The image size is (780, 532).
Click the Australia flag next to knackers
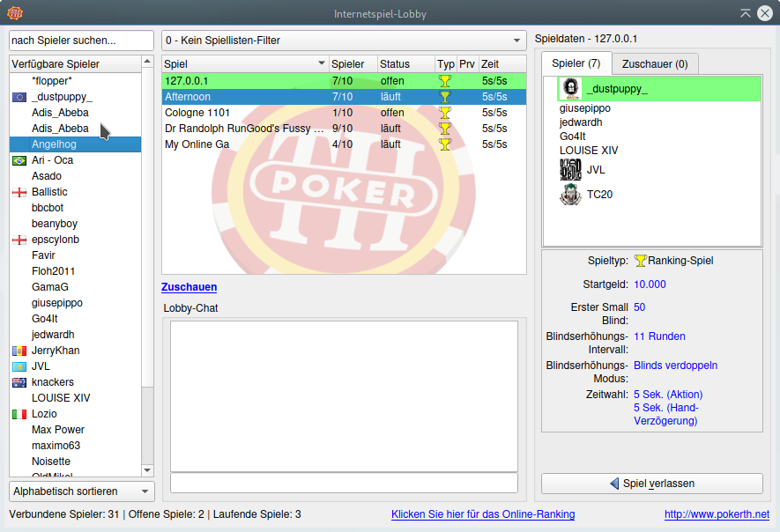tap(19, 383)
